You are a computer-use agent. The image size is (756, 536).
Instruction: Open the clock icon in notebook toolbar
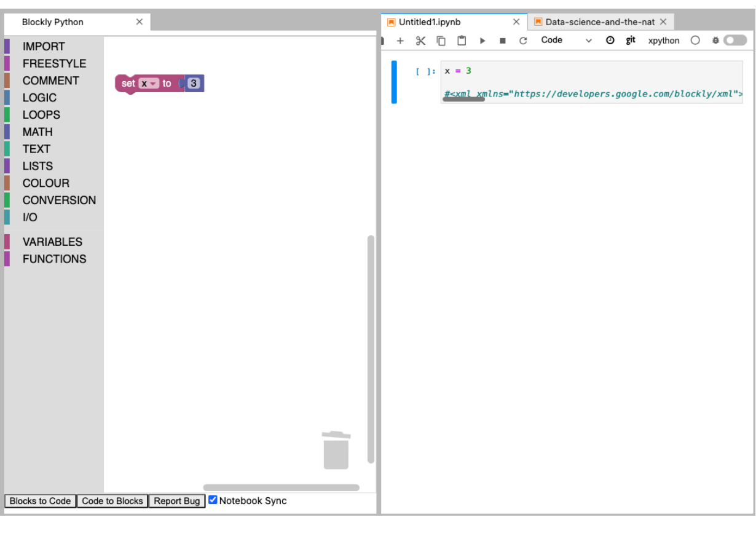click(610, 40)
